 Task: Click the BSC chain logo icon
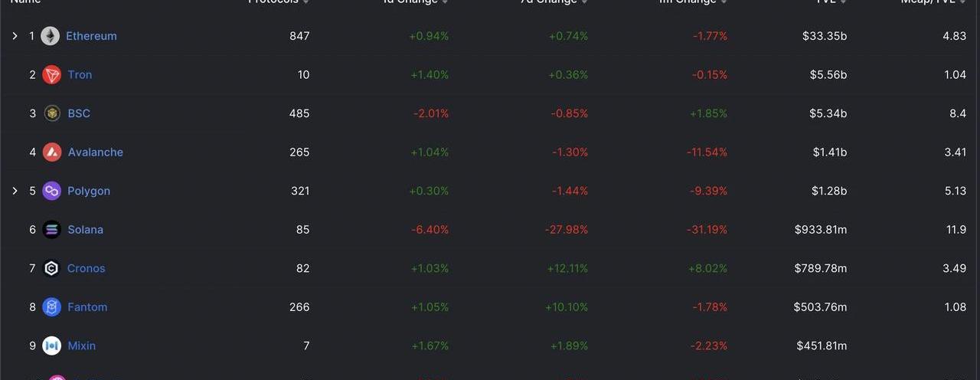click(52, 113)
